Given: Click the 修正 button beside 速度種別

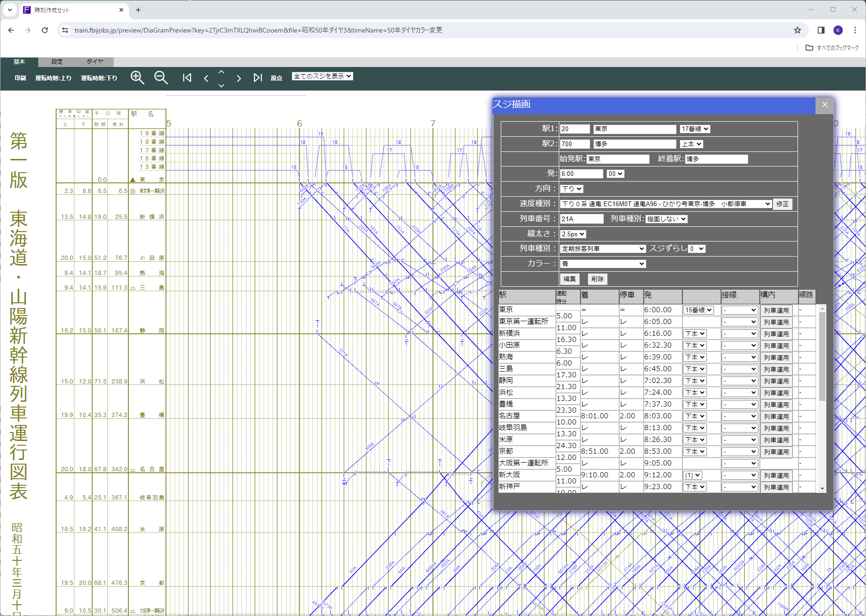Looking at the screenshot, I should coord(782,204).
